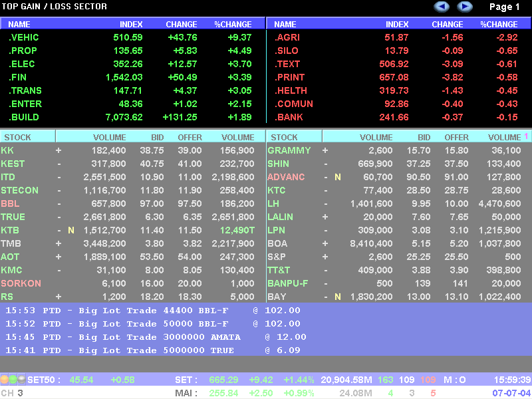Click the CH 3 channel indicator
This screenshot has width=532, height=399.
[12, 393]
